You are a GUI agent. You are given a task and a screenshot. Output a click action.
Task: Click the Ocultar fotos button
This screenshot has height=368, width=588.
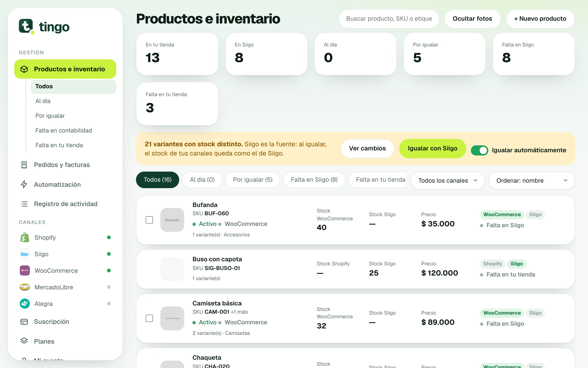[472, 19]
